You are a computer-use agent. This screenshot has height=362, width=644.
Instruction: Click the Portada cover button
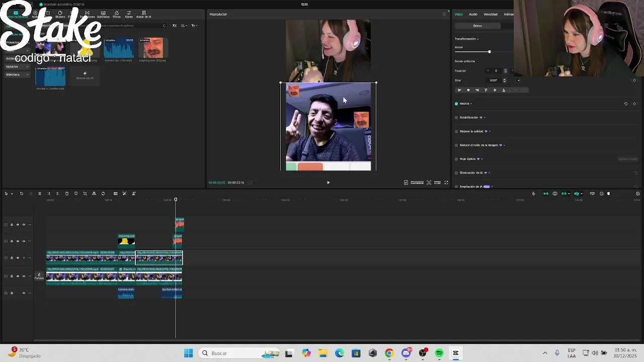[39, 276]
